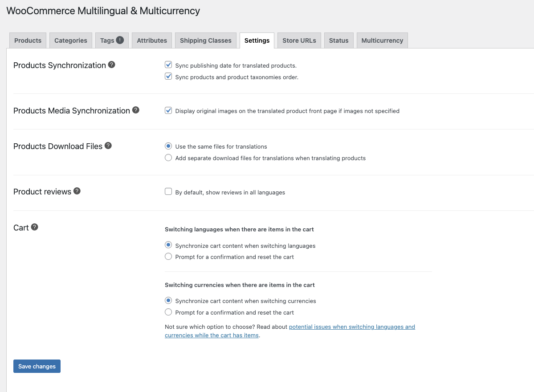This screenshot has width=534, height=392.
Task: Enable show reviews in all languages
Action: pos(168,192)
